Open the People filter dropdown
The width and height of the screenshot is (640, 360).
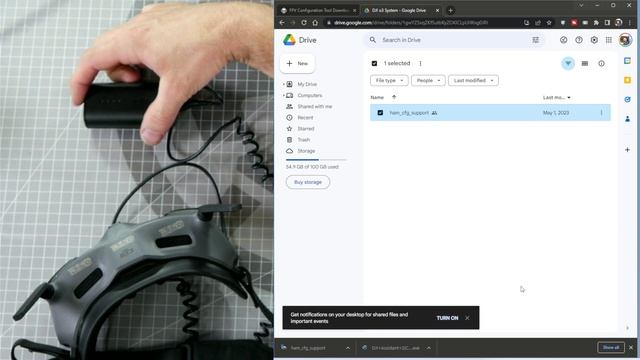point(428,80)
